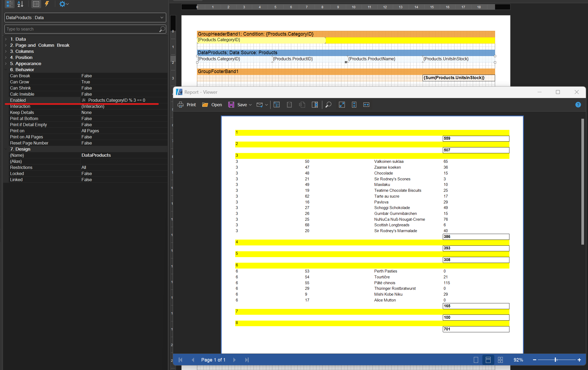Select multiple pages grid view icon
Screen dimensions: 588x370
pyautogui.click(x=500, y=360)
